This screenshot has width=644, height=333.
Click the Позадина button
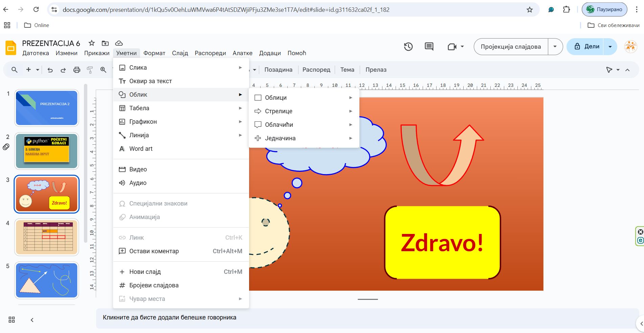pos(278,70)
